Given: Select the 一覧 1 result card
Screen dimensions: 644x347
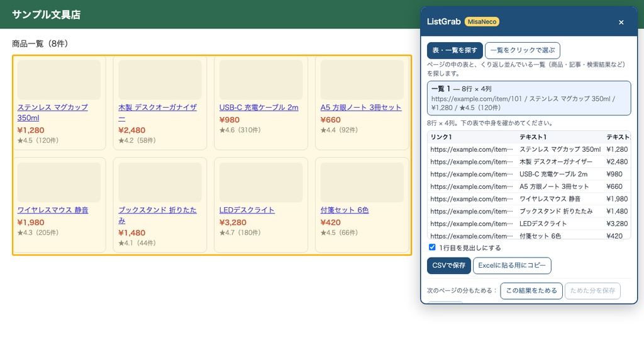Looking at the screenshot, I should (529, 98).
